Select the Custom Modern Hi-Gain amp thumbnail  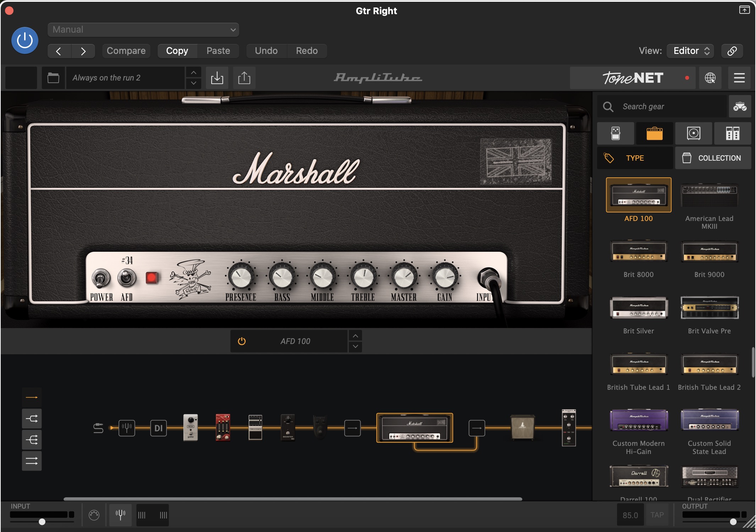coord(639,420)
